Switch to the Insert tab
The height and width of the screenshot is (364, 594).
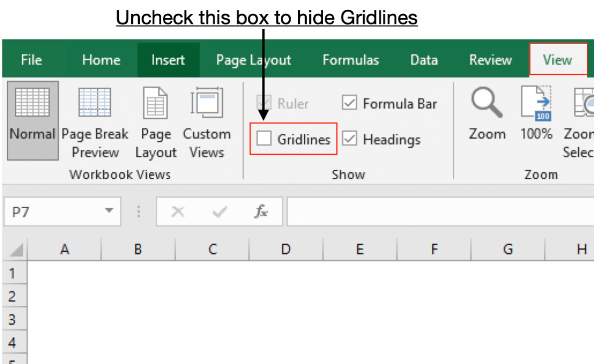(168, 60)
